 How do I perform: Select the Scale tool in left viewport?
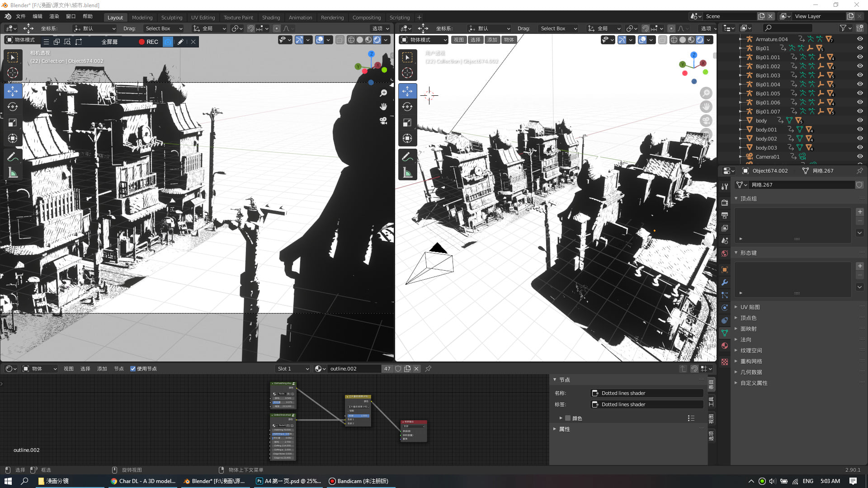tap(13, 122)
